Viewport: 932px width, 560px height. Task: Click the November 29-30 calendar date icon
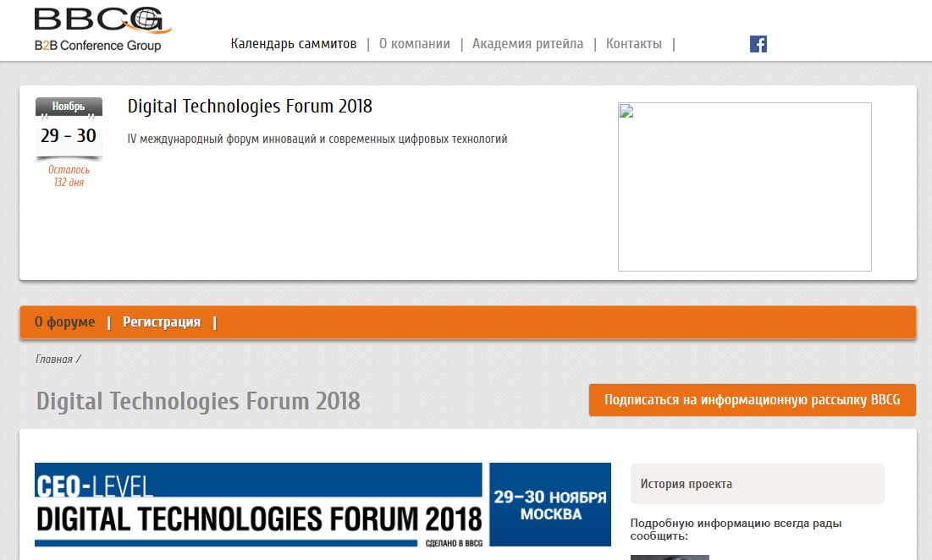[69, 128]
